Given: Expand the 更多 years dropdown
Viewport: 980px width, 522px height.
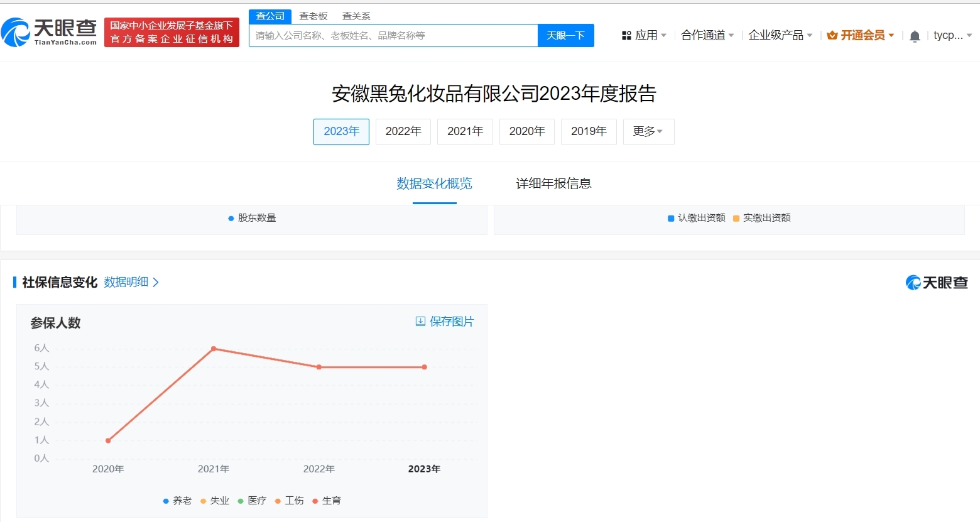Looking at the screenshot, I should coord(648,132).
